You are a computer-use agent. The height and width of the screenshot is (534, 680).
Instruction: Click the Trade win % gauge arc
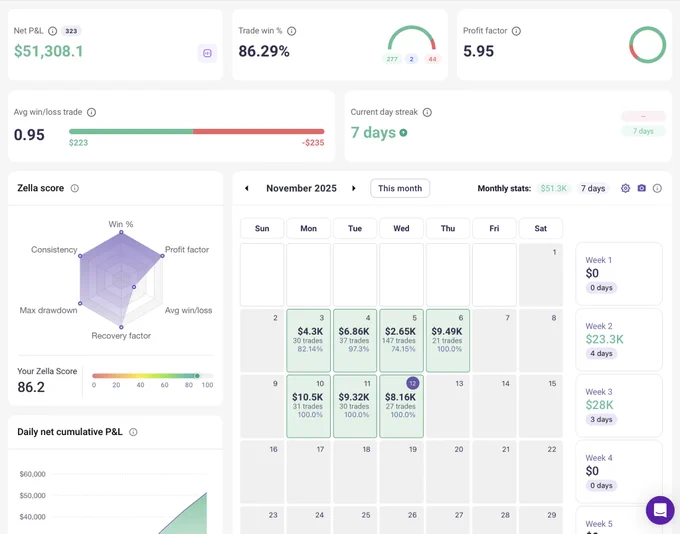(x=411, y=38)
